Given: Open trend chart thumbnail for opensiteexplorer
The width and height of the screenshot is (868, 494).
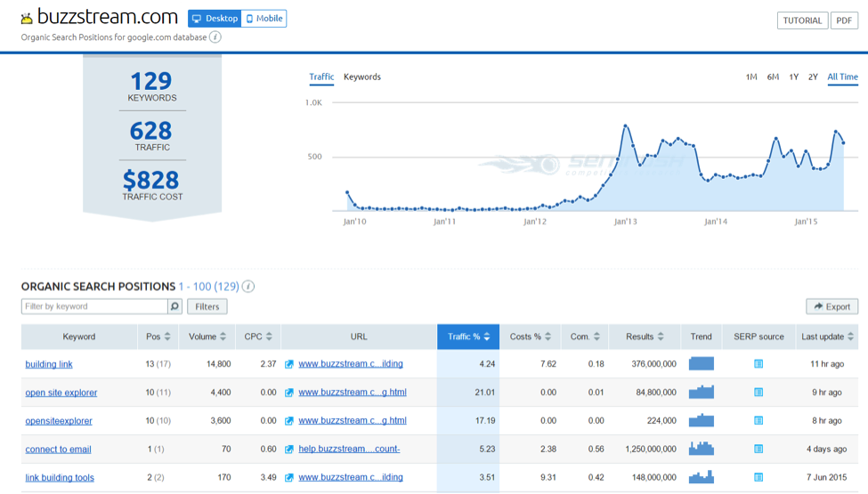Looking at the screenshot, I should [x=702, y=420].
